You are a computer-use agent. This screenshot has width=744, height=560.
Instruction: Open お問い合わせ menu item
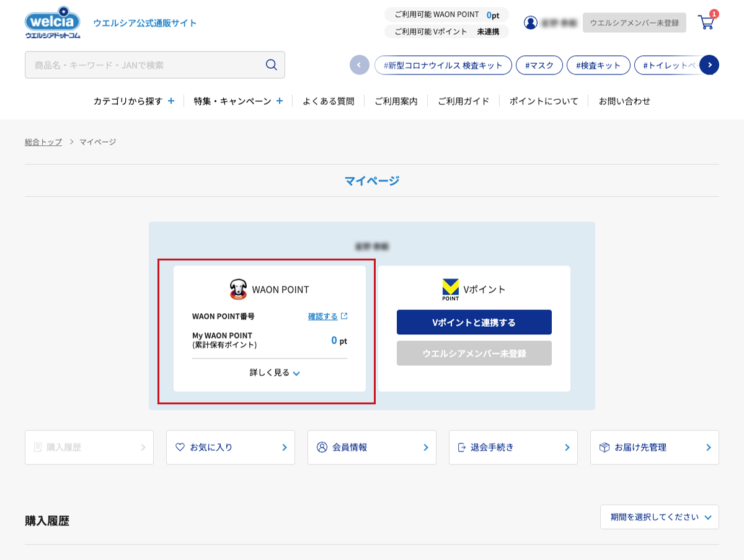624,101
